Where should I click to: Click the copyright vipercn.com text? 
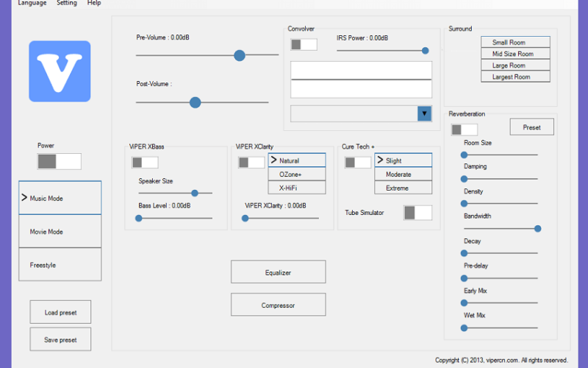[501, 360]
